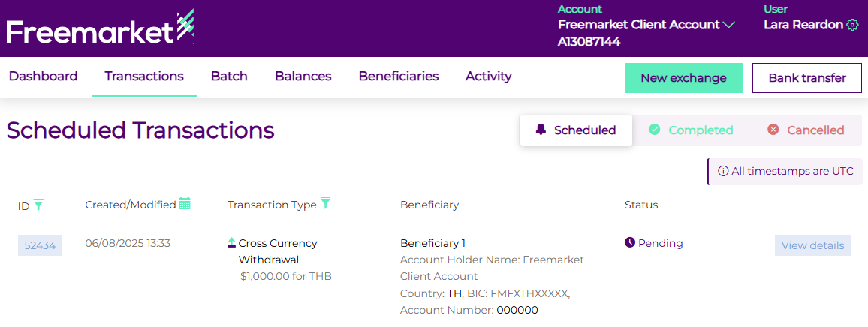The image size is (868, 327).
Task: Switch to Cancelled transactions view
Action: [x=806, y=130]
